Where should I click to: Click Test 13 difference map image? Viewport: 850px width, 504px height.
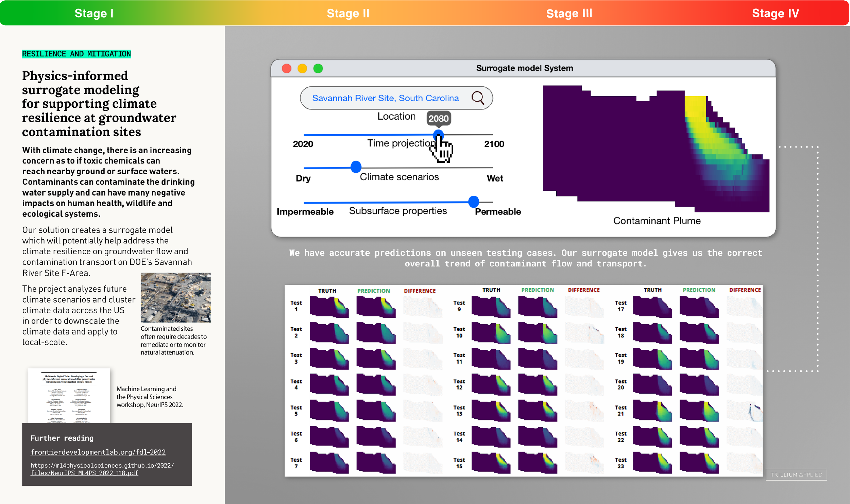point(584,411)
